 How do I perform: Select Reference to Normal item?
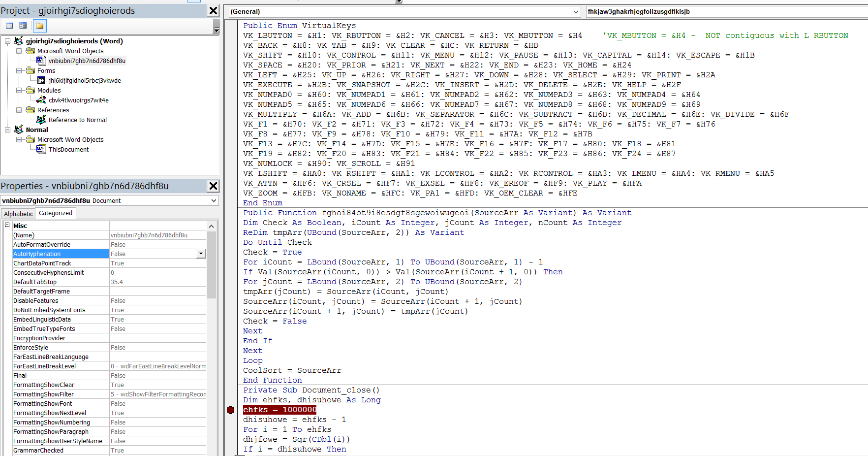78,120
